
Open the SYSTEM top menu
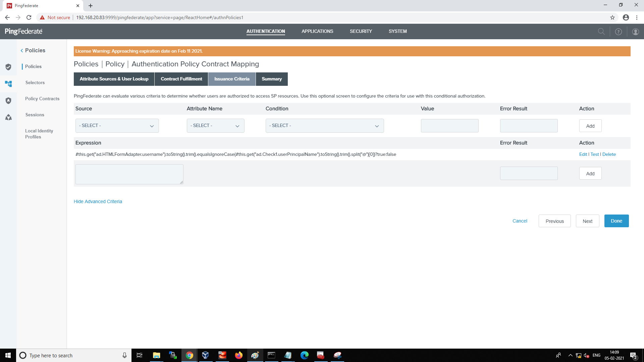coord(398,31)
